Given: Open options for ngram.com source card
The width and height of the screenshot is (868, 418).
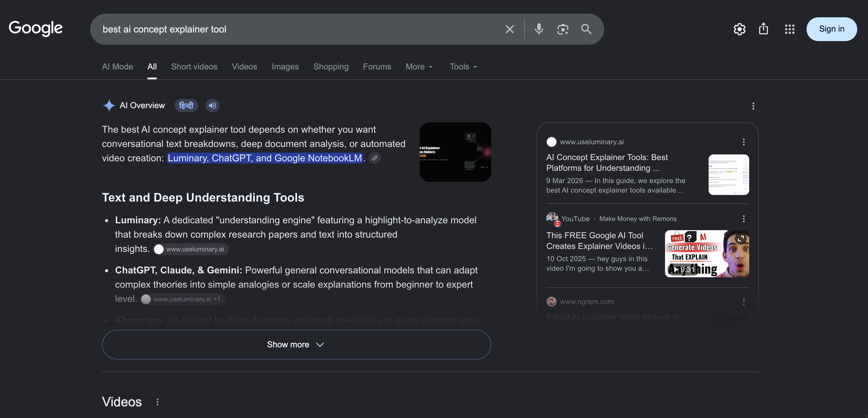Looking at the screenshot, I should [743, 301].
